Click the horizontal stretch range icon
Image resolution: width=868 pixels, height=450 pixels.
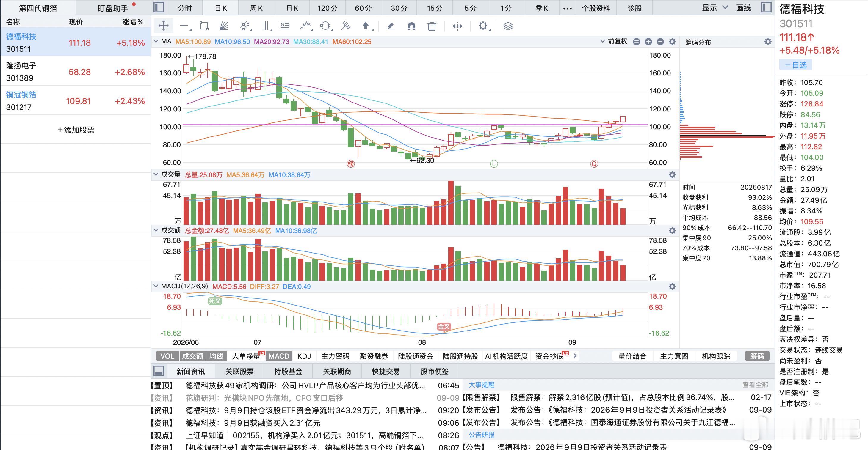(457, 26)
